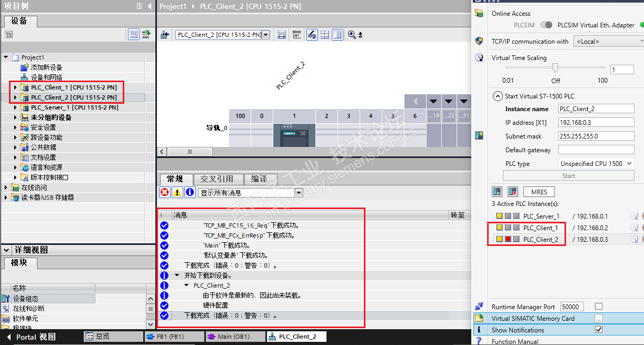Click the Virtual SIMATIC Memory Card folder icon
This screenshot has width=644, height=345.
[x=479, y=318]
